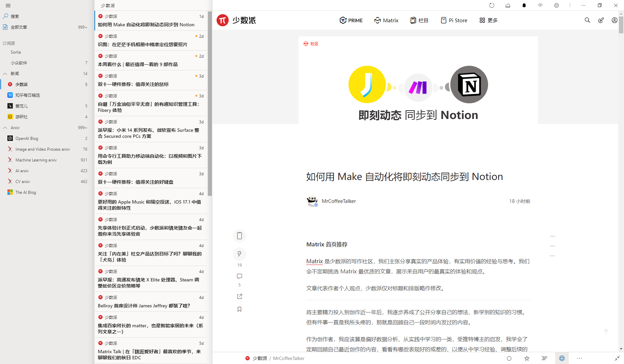Click the share icon beside the article
Screen dimensions: 624x364
tap(239, 296)
